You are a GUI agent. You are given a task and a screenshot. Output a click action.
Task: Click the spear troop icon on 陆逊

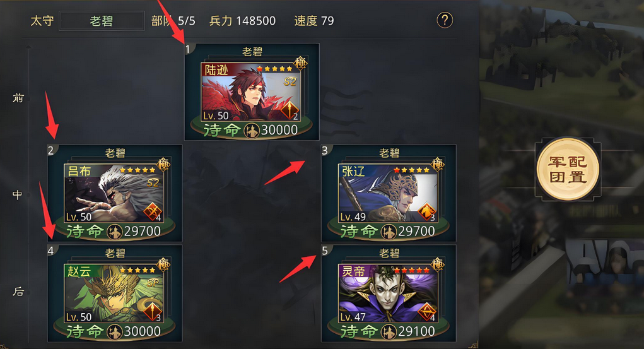[x=289, y=110]
